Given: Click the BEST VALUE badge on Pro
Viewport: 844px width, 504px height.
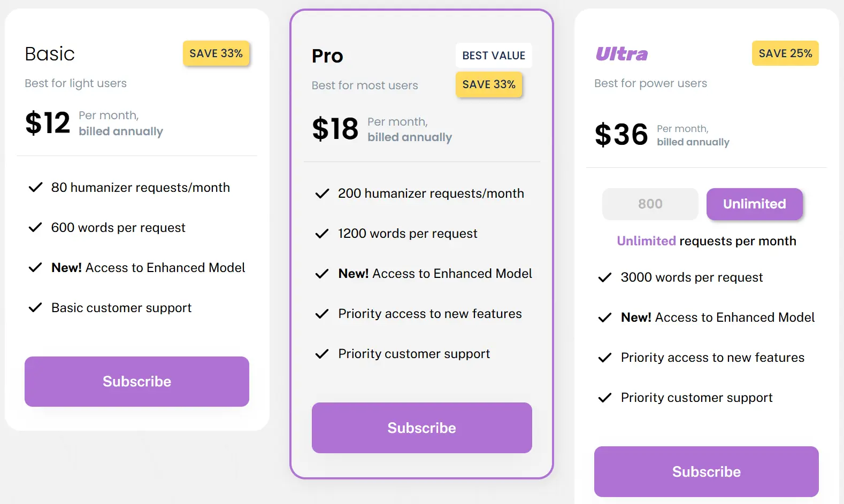Looking at the screenshot, I should [x=494, y=56].
